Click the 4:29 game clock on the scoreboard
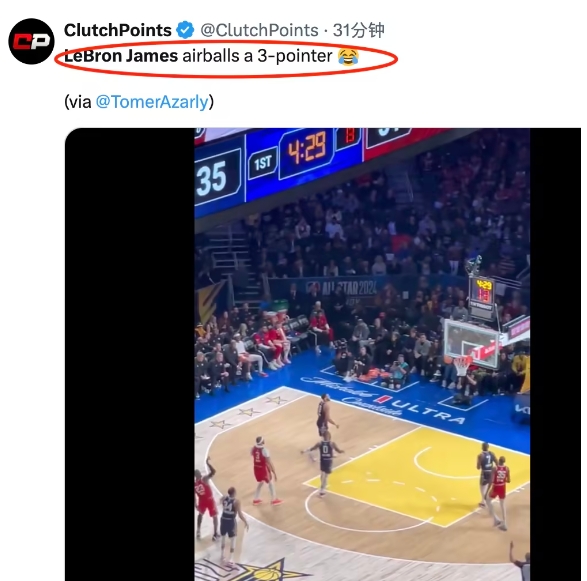This screenshot has width=587, height=581. point(307,151)
